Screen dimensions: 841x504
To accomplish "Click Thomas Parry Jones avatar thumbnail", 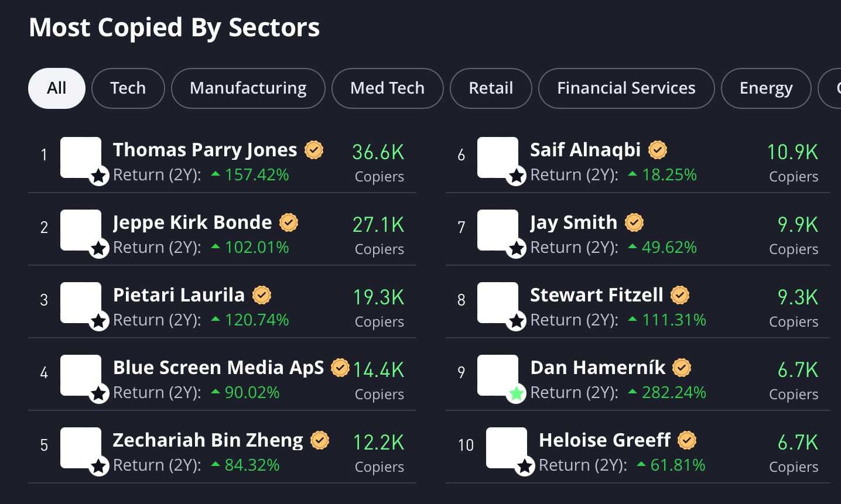I will coord(81,157).
